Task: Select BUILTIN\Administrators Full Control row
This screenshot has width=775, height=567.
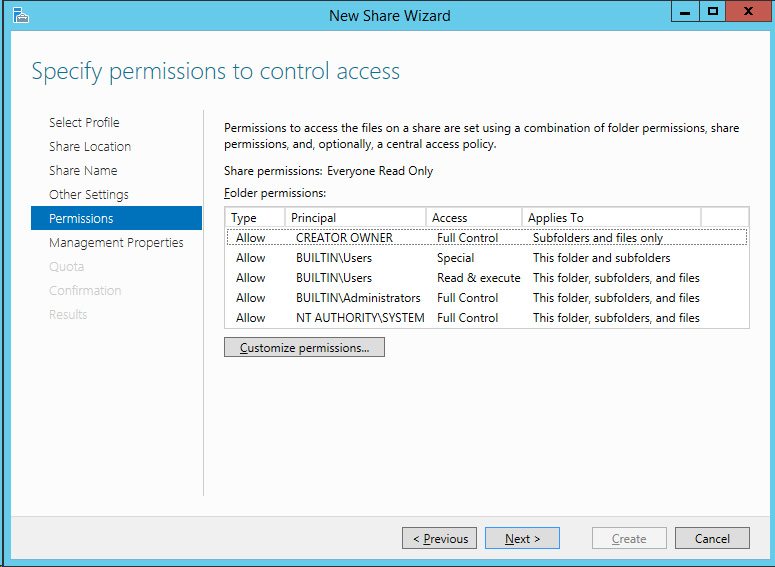Action: pos(487,298)
